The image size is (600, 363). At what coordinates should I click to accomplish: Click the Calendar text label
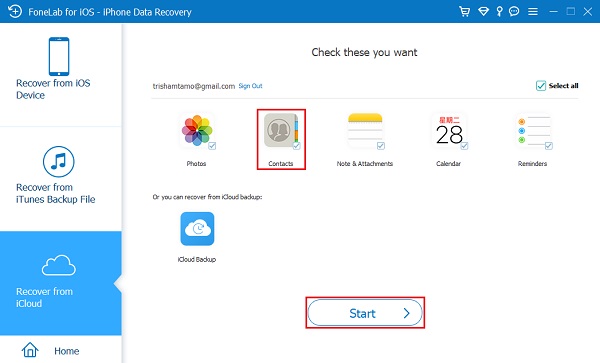click(448, 163)
